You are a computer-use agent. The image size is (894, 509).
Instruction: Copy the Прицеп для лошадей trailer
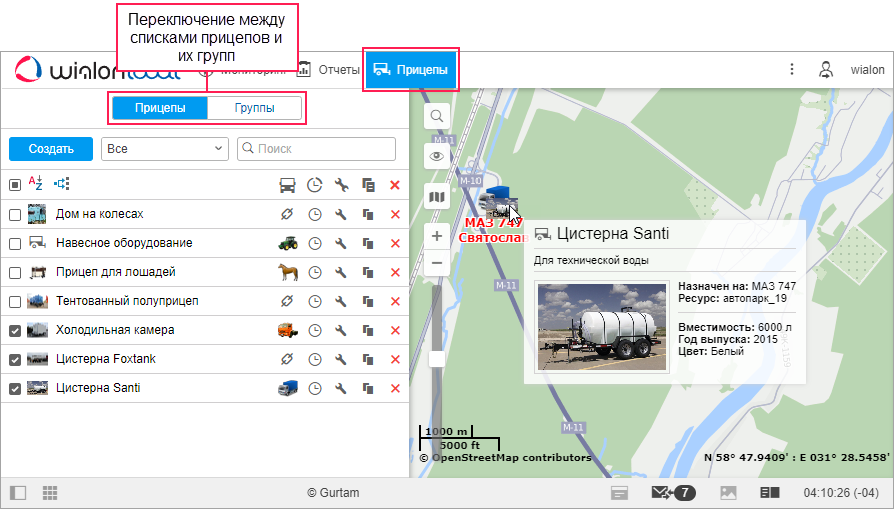coord(368,272)
